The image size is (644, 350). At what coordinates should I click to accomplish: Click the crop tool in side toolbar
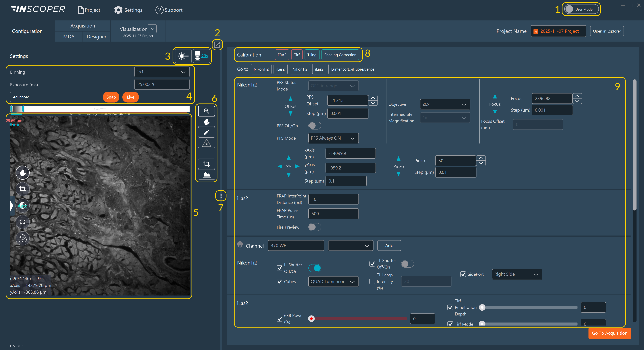pyautogui.click(x=206, y=164)
